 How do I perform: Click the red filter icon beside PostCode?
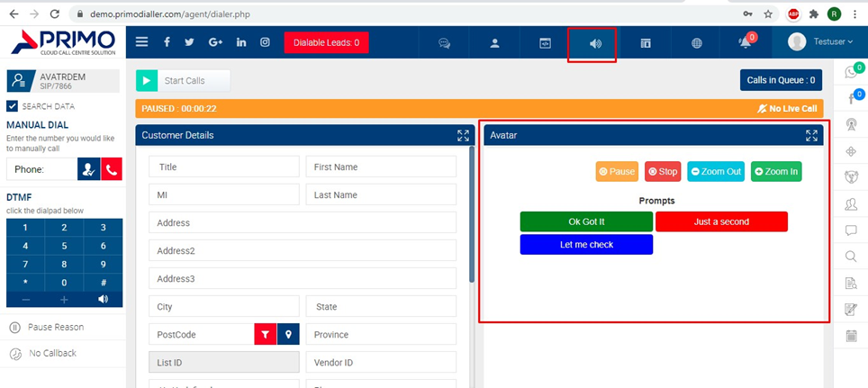266,335
